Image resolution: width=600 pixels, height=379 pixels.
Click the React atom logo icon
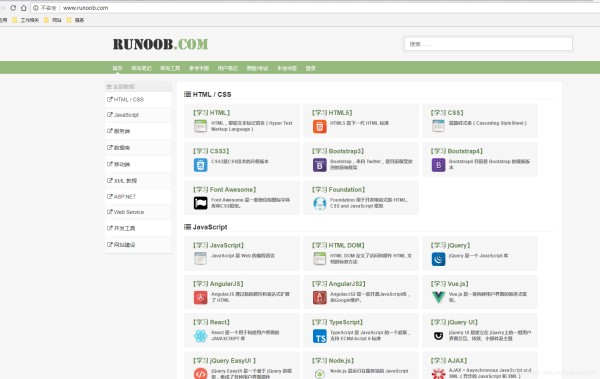(x=200, y=336)
